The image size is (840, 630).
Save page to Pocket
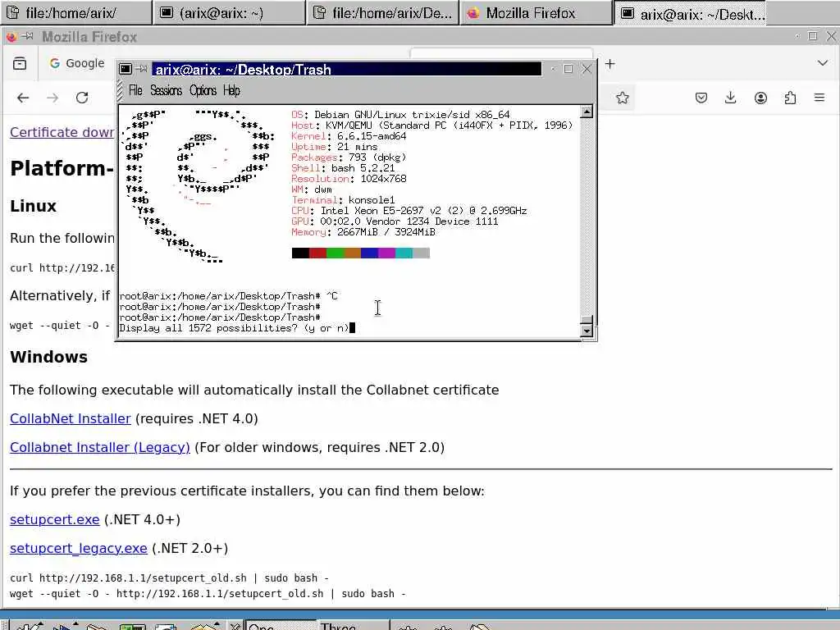click(701, 98)
